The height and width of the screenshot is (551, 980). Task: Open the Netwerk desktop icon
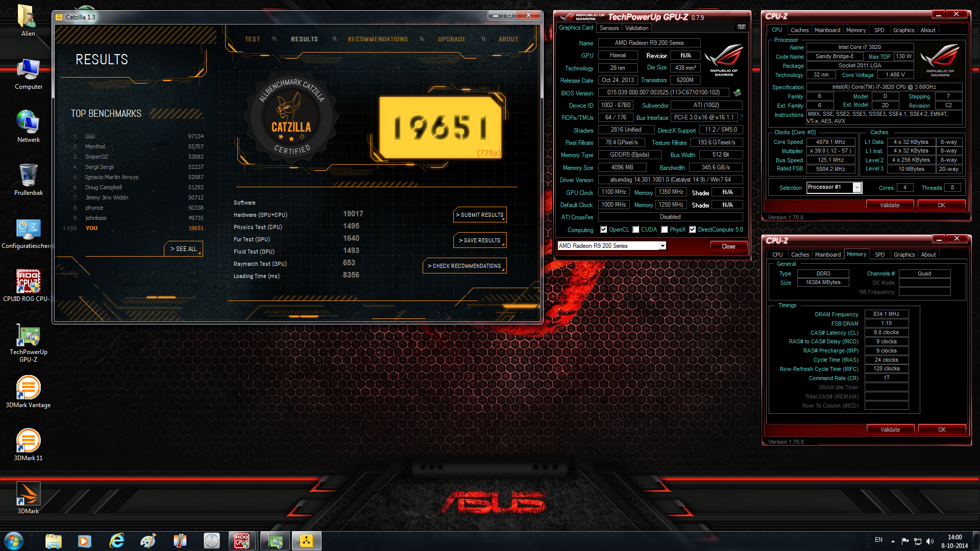pyautogui.click(x=28, y=127)
